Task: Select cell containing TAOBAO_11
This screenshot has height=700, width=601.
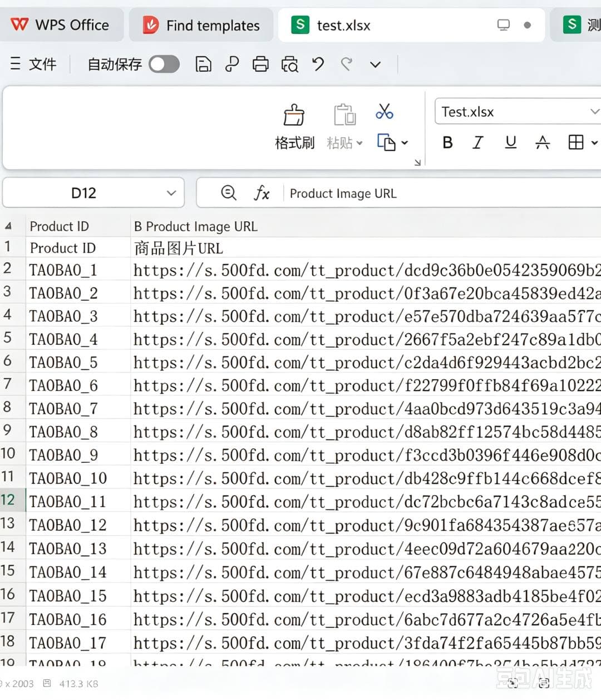Action: (78, 502)
